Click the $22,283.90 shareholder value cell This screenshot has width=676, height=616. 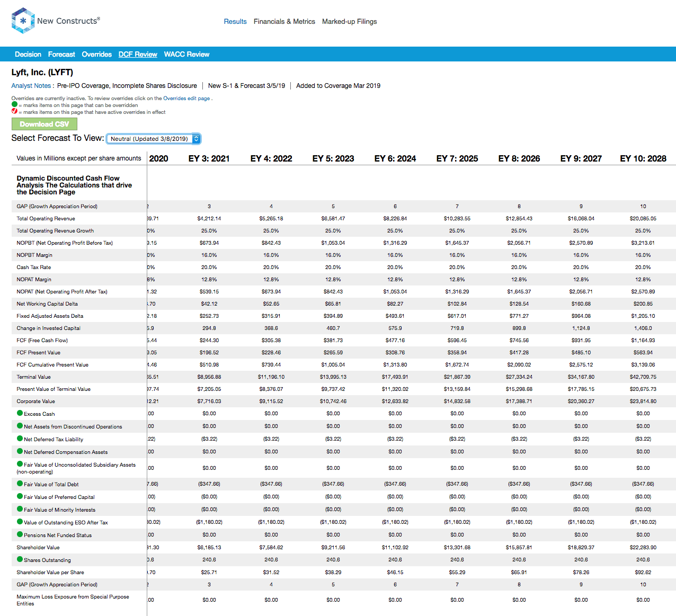point(643,548)
